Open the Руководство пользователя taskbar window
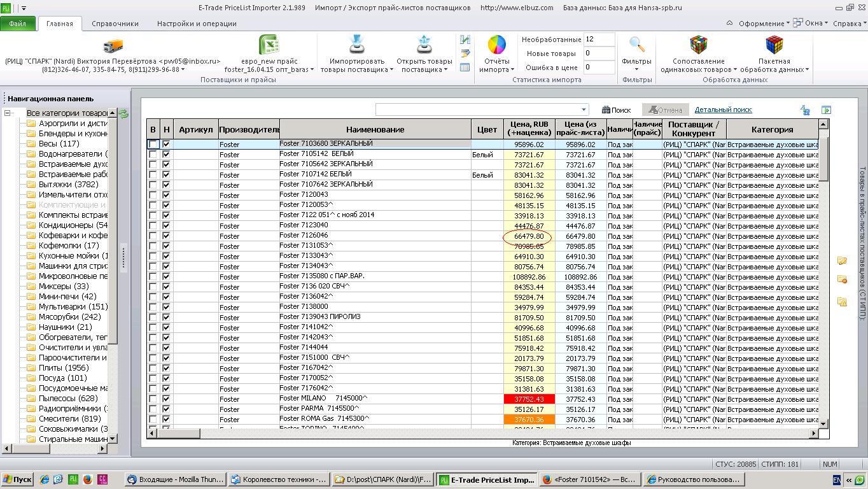The image size is (868, 489). [x=694, y=479]
